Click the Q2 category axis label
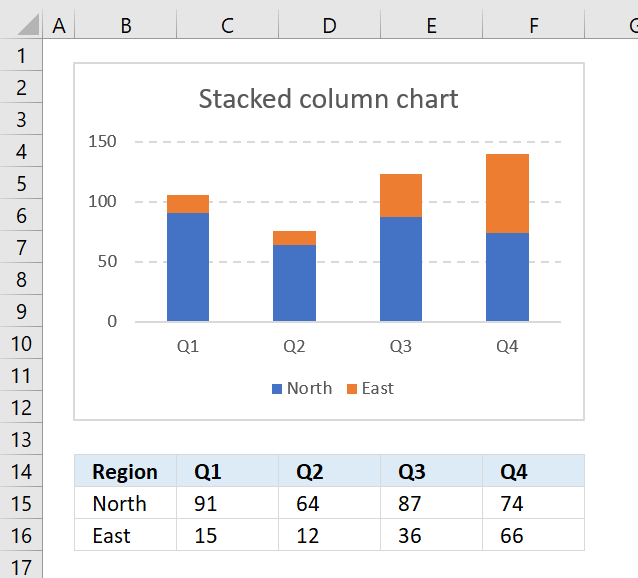638x578 pixels. click(294, 347)
